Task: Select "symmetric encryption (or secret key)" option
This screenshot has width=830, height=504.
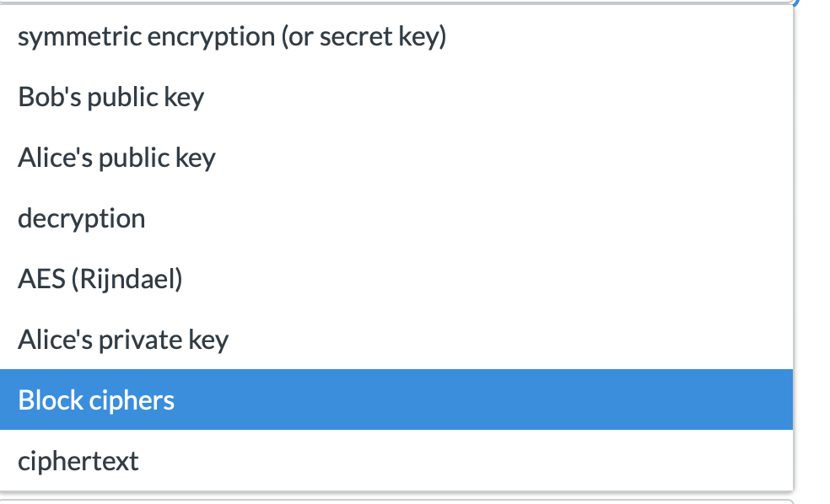Action: click(232, 36)
